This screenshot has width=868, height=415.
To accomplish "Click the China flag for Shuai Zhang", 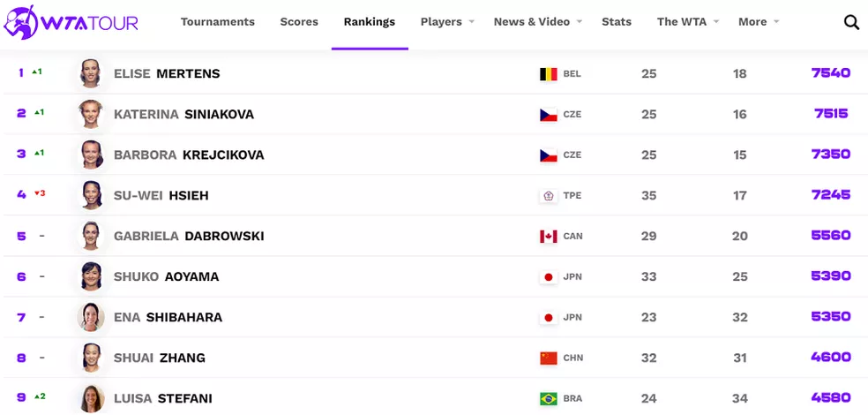I will coord(549,358).
